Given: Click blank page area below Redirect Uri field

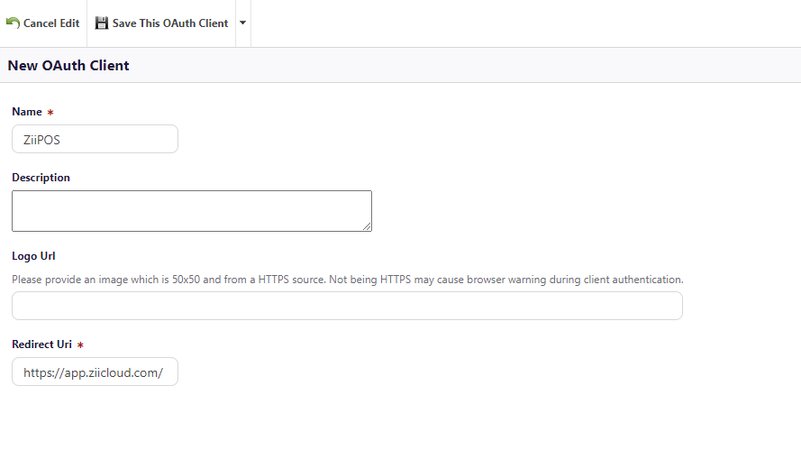Looking at the screenshot, I should (400, 420).
